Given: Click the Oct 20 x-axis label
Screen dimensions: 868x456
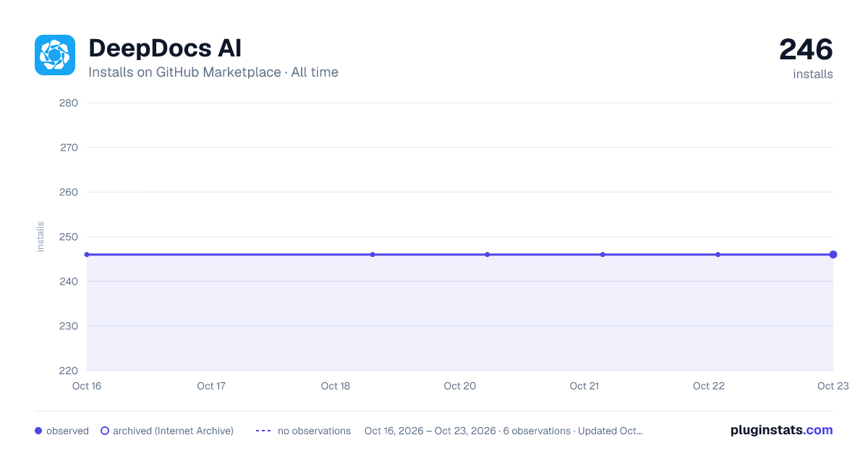Looking at the screenshot, I should [460, 386].
